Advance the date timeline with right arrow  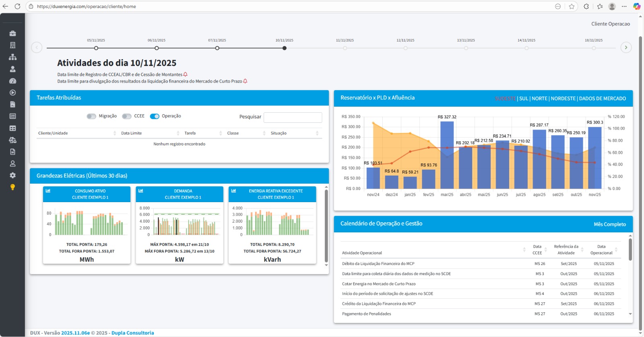625,48
